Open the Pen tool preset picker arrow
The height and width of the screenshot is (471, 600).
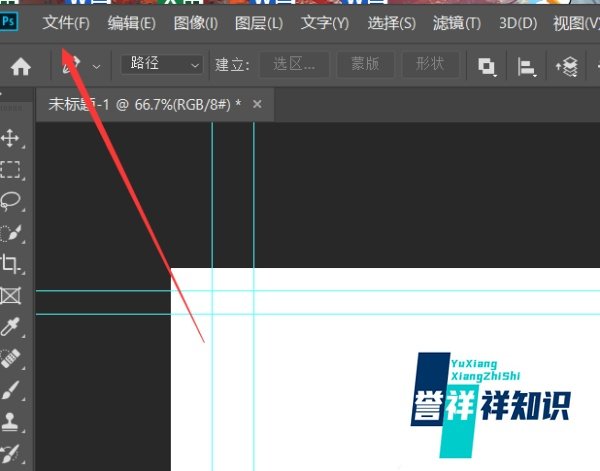point(96,67)
